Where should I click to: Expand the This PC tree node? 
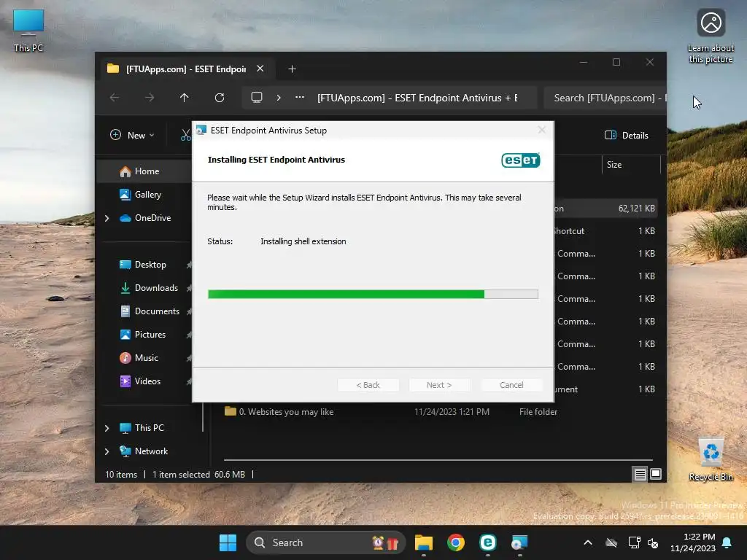(107, 428)
